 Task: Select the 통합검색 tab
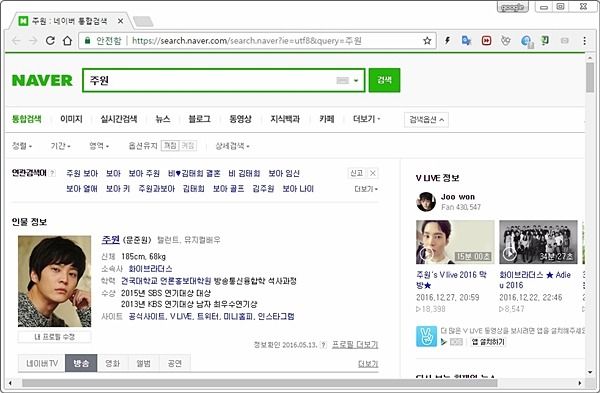click(26, 119)
